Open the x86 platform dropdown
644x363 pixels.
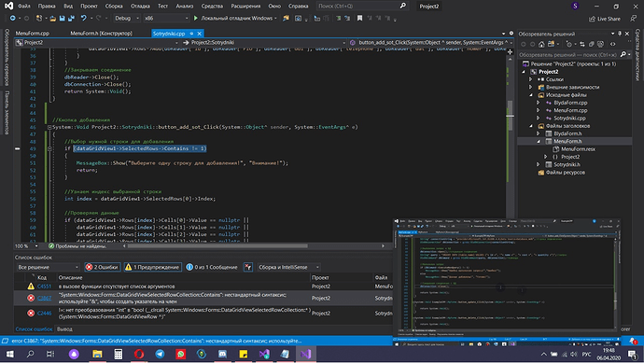pos(166,19)
